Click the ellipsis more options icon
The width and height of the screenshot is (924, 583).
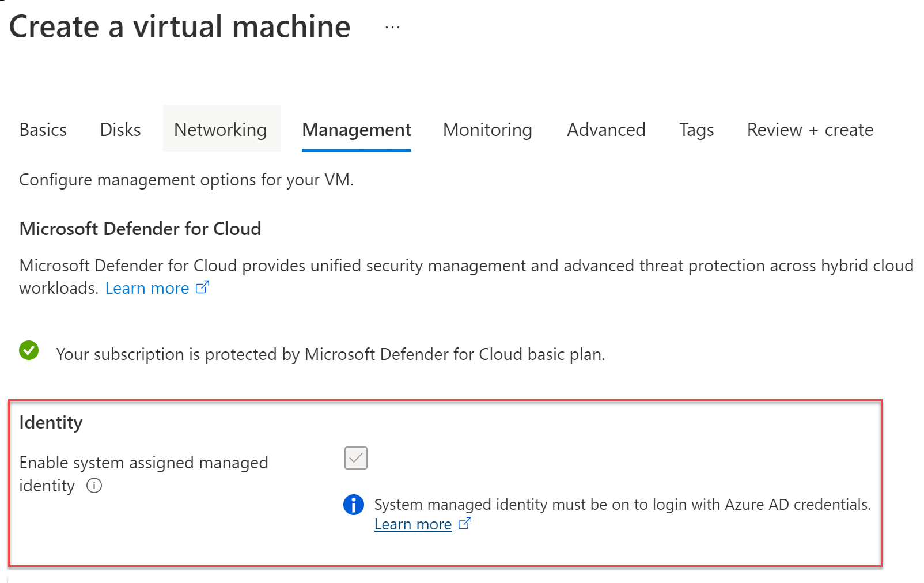[x=392, y=27]
